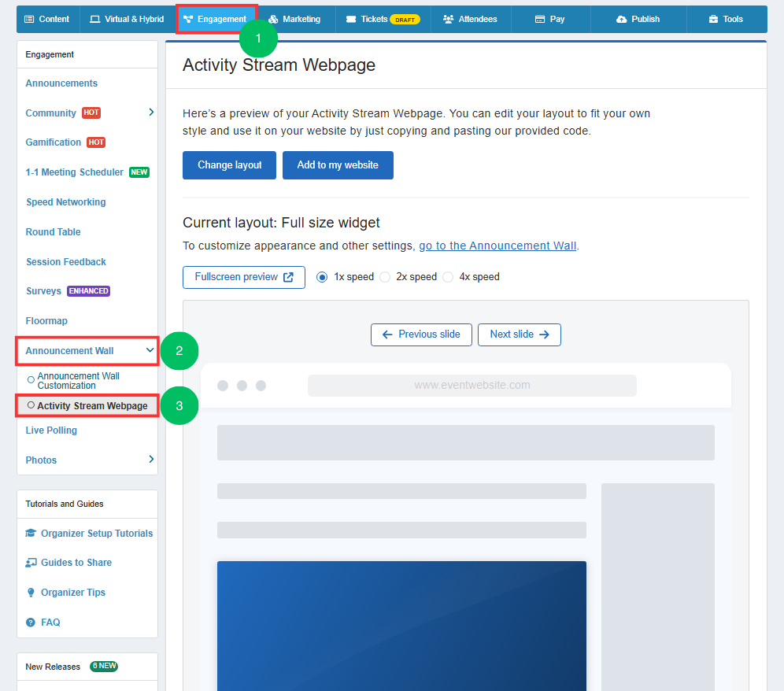Open the Content tab

click(47, 19)
